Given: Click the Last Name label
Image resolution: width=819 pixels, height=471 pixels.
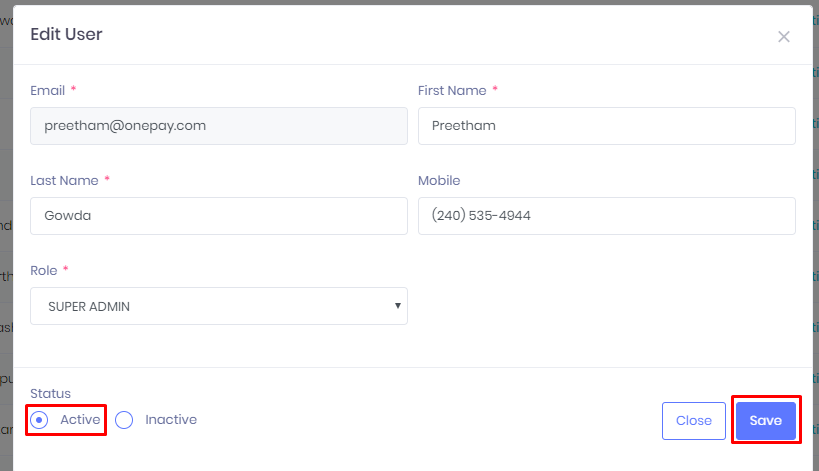Looking at the screenshot, I should [x=64, y=181].
